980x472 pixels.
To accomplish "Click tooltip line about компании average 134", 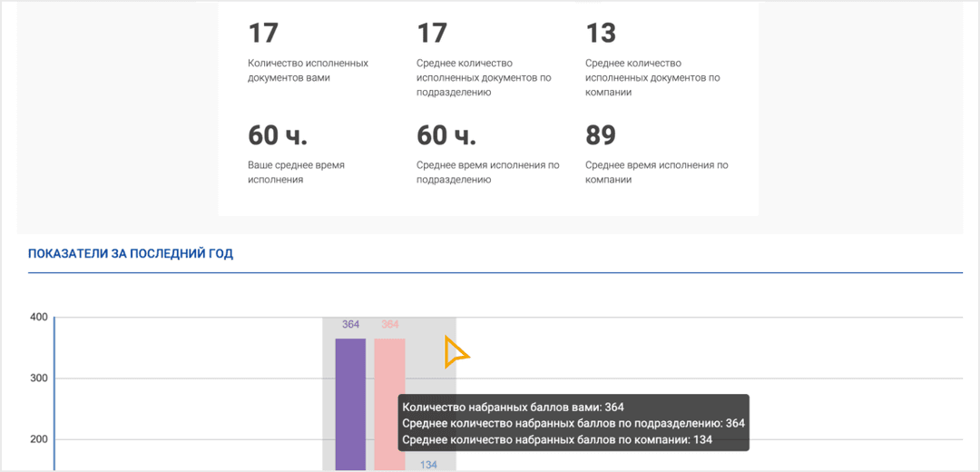I will tap(556, 440).
